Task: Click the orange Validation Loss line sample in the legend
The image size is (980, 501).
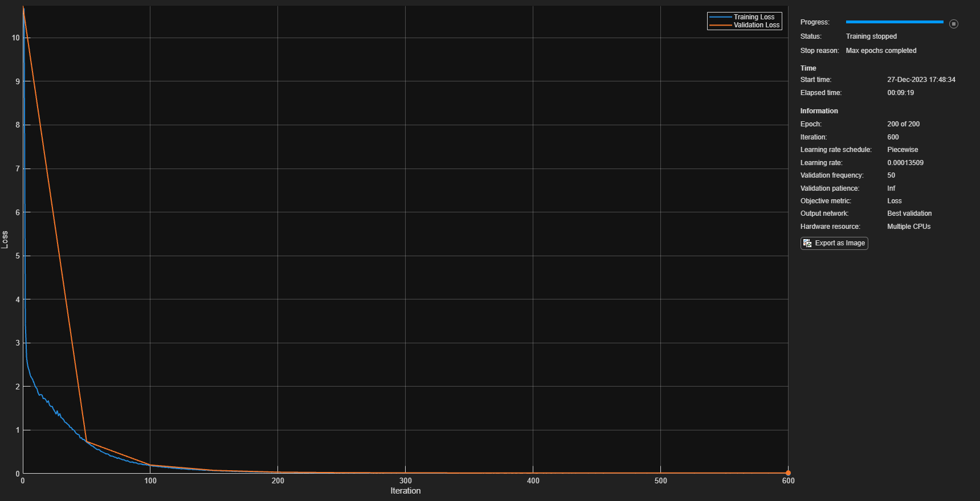Action: pyautogui.click(x=720, y=25)
